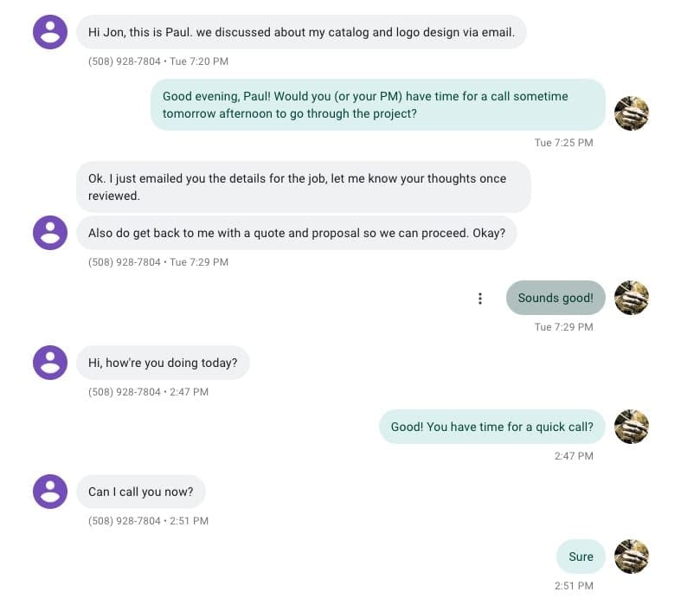Click the contact avatar beside "Hi, how're you doing today?"
Viewport: 700px width, 611px height.
(x=50, y=363)
